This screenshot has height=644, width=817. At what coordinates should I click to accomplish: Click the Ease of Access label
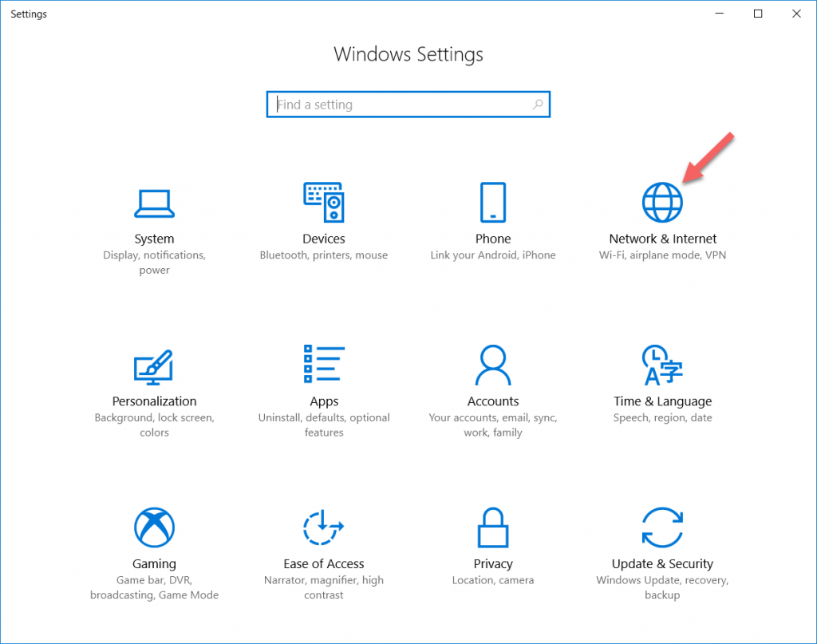point(324,563)
